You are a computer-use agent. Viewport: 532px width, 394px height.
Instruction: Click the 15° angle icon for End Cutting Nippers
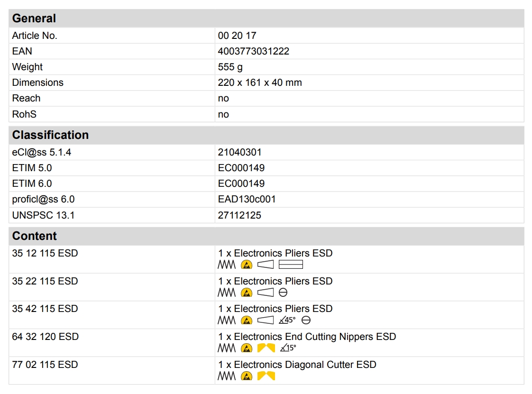(x=288, y=348)
